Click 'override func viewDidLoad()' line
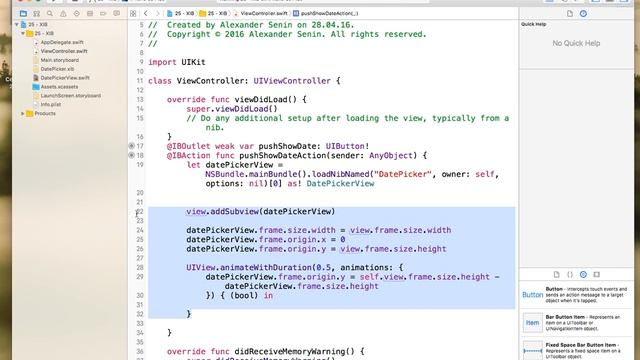The height and width of the screenshot is (360, 640). (x=236, y=100)
